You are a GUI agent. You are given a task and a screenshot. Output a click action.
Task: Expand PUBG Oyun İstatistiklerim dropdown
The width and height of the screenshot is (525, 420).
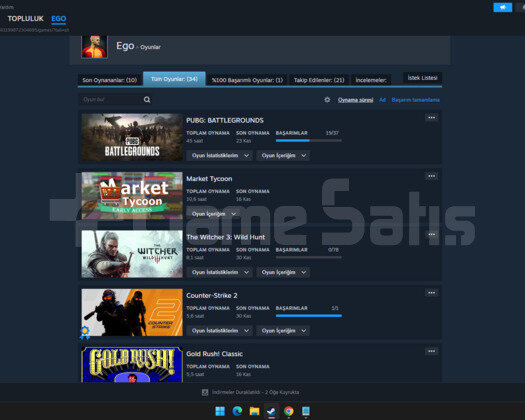220,155
